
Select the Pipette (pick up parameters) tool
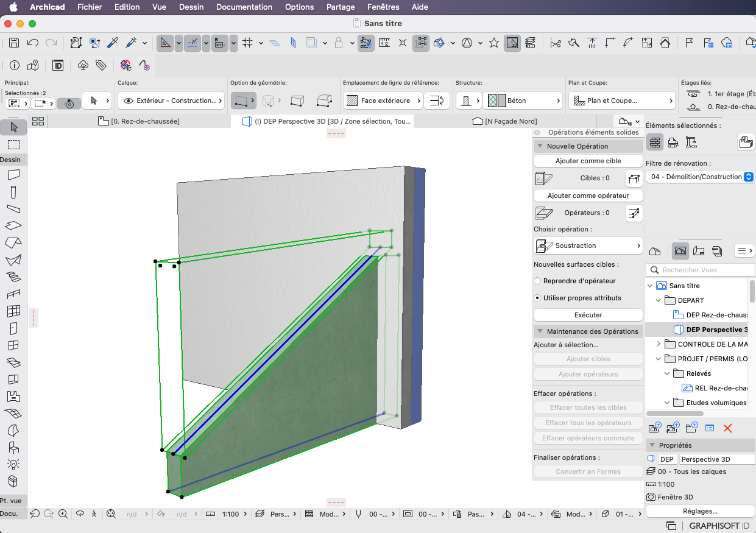point(113,43)
